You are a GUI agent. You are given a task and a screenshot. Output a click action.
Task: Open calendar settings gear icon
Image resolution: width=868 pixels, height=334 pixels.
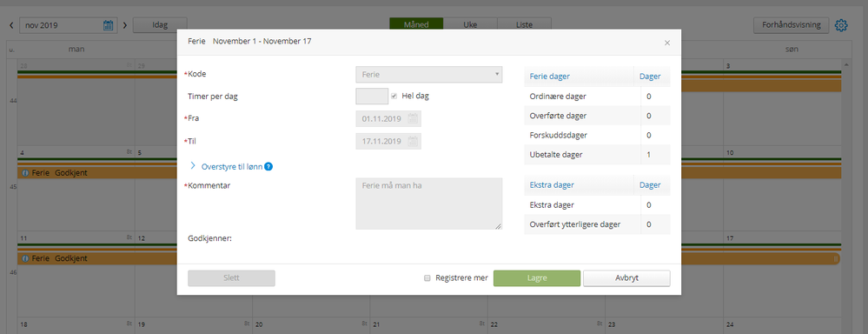[841, 25]
